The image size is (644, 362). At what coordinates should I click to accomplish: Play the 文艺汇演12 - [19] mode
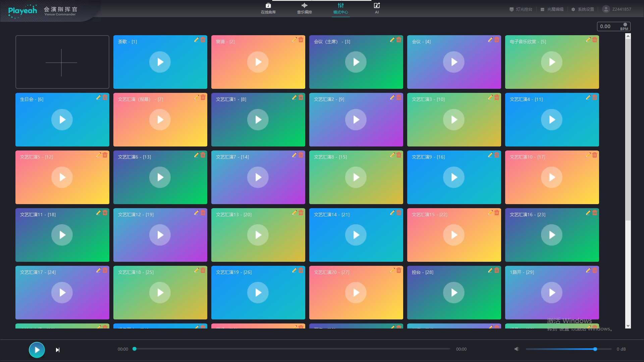pos(160,235)
